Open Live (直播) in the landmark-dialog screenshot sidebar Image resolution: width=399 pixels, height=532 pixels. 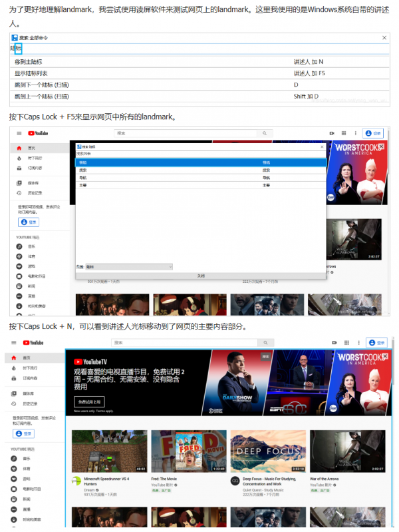pos(40,296)
